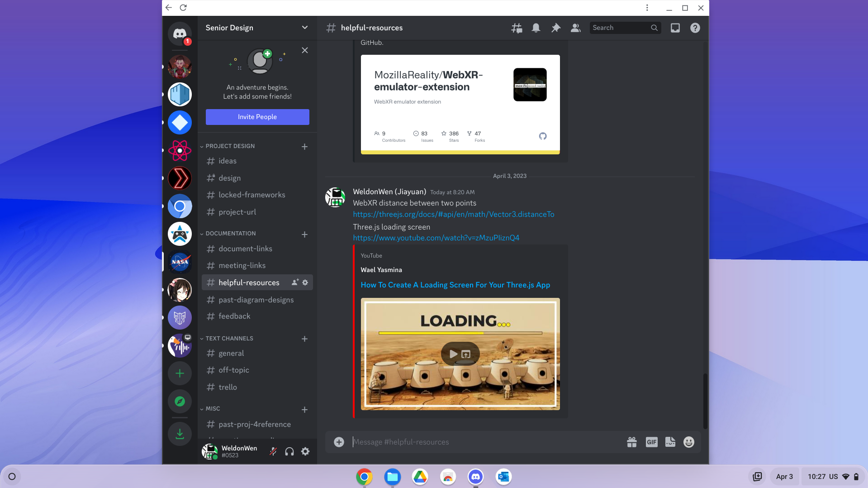Open the audio waveform server icon

pyautogui.click(x=180, y=346)
